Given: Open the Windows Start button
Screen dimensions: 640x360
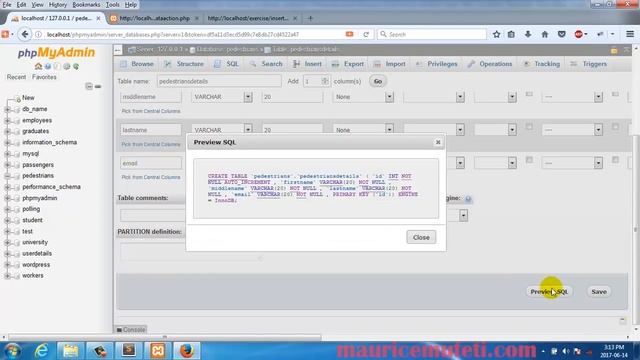Looking at the screenshot, I should click(x=12, y=351).
